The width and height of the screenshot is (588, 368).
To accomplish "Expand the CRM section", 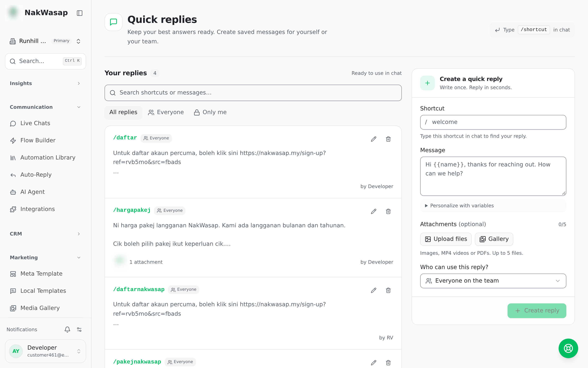I will (x=45, y=234).
